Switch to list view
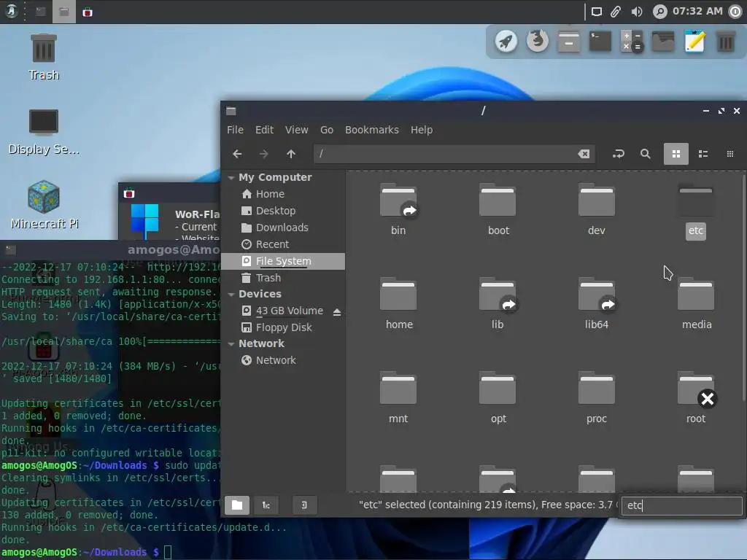 [703, 154]
